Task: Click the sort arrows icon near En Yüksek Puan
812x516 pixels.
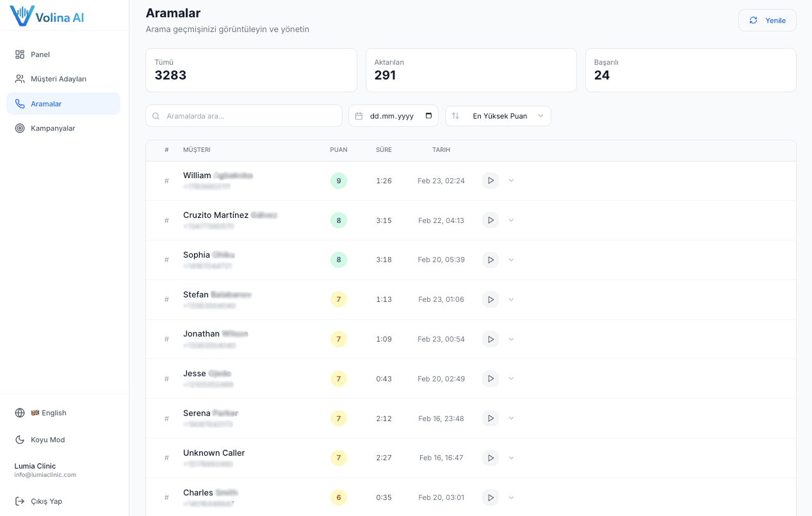Action: tap(455, 116)
